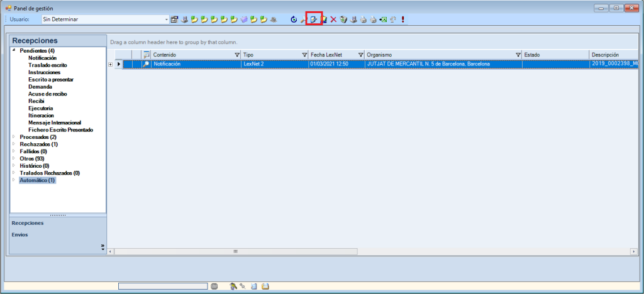Click the recycle bin toolbar icon
This screenshot has height=294, width=644.
pyautogui.click(x=343, y=19)
